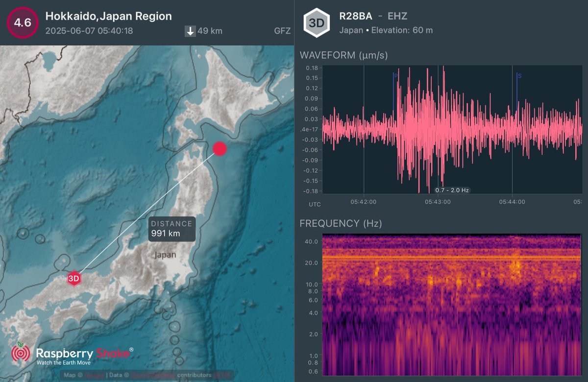Click the S-wave arrival marker
Image resolution: width=588 pixels, height=382 pixels.
click(519, 75)
